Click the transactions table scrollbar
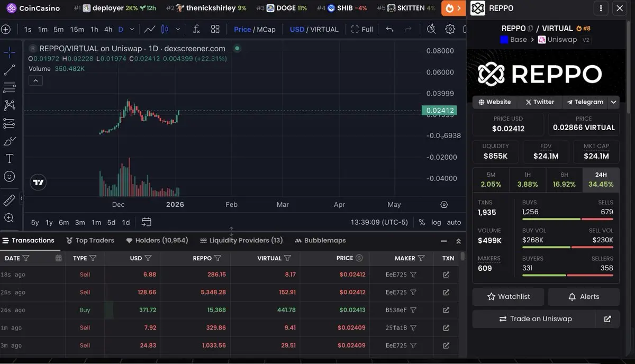The width and height of the screenshot is (635, 364). [x=462, y=256]
